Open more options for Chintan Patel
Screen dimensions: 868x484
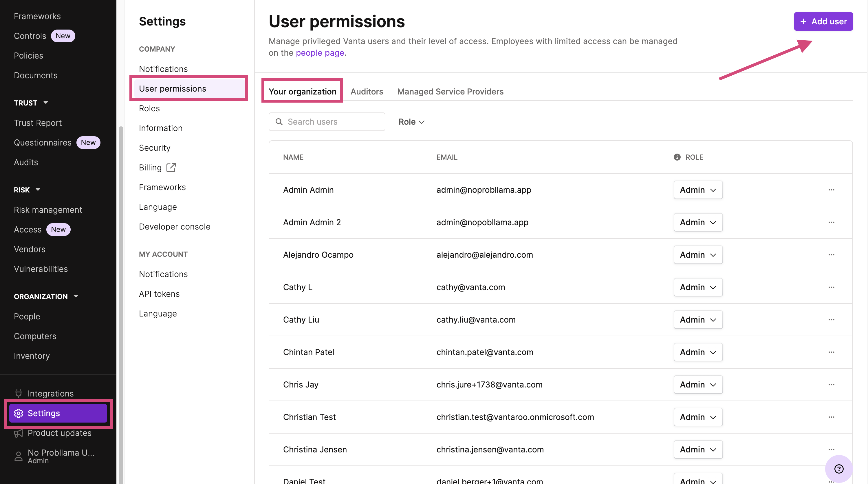(831, 352)
